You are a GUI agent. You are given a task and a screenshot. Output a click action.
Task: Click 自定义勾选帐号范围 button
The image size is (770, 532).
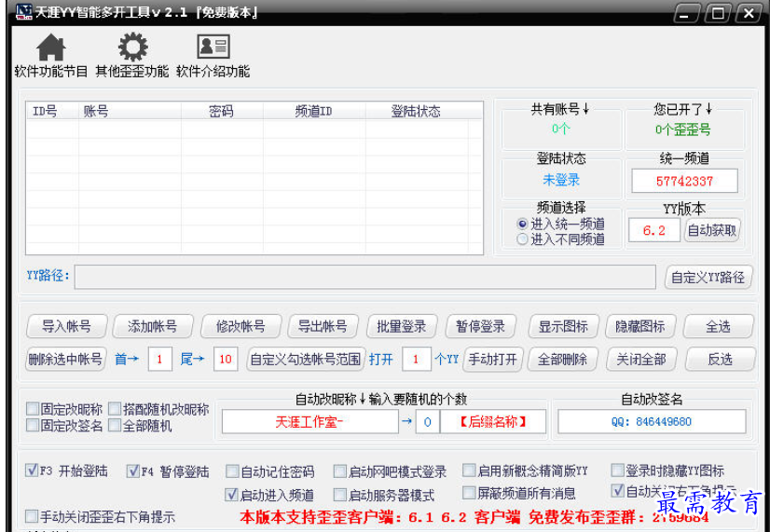pos(306,360)
